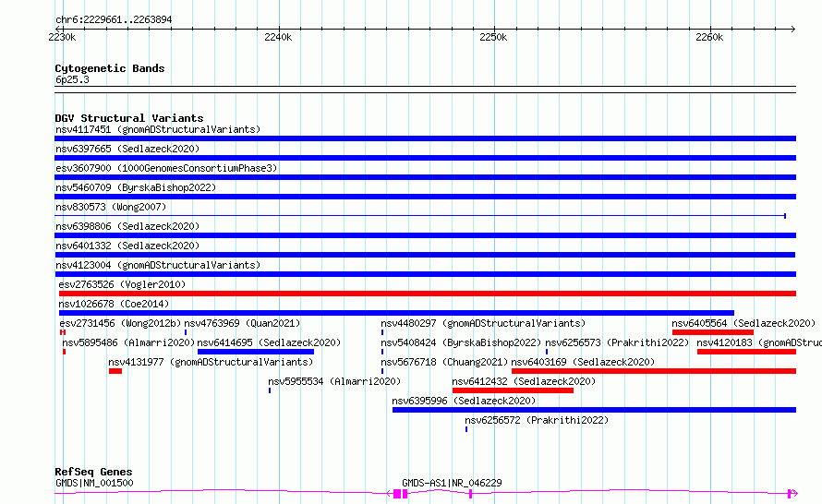Select the nsv5460709 (ByrskaBishop2022) label
Viewport: 822px width, 504px height.
136,187
